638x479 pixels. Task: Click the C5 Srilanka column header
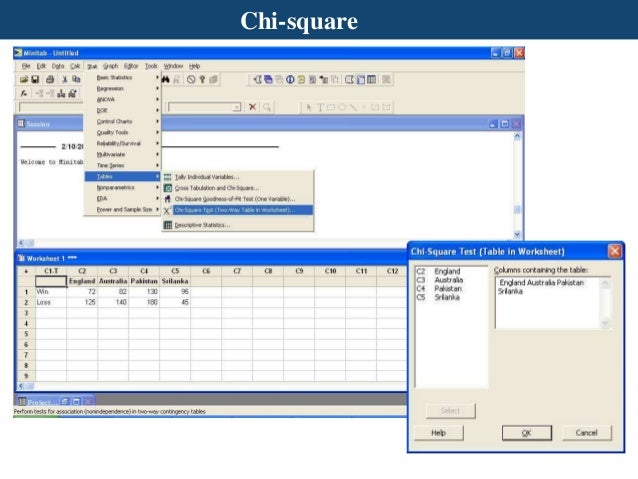tap(175, 271)
